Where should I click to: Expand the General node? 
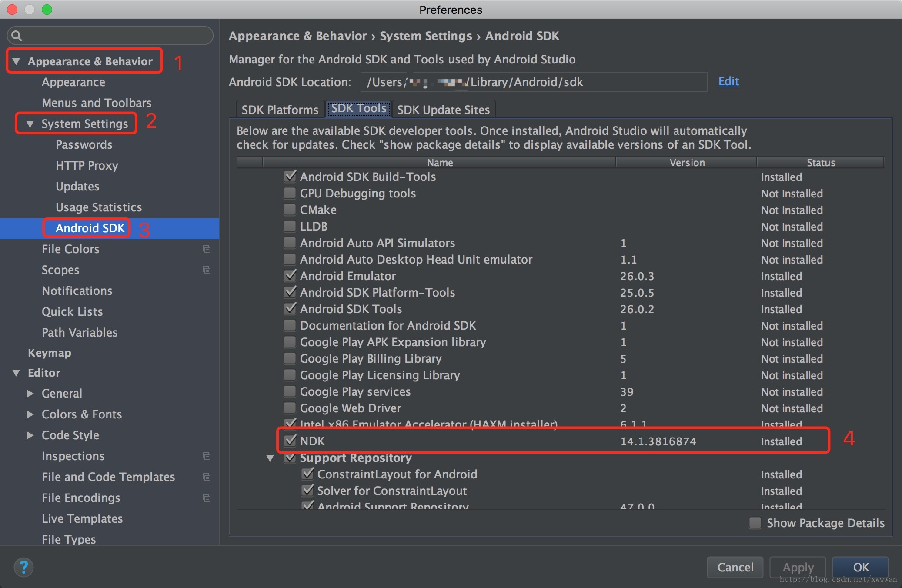click(x=30, y=394)
